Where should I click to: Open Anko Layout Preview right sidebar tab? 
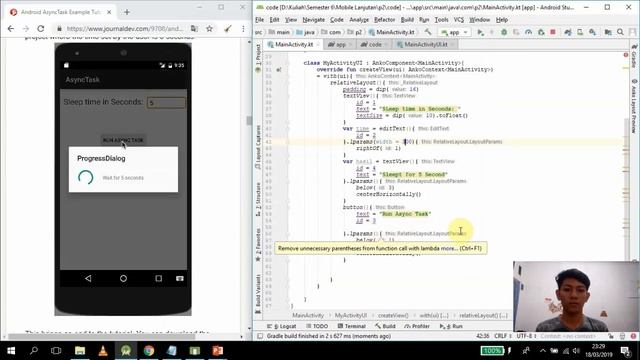[634, 106]
